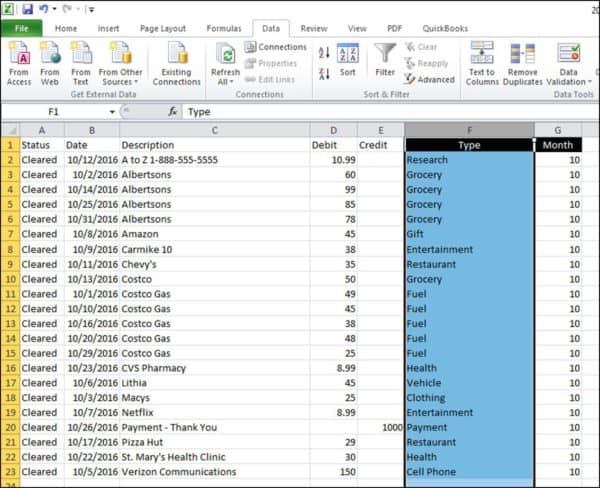Click the Netflix description cell
600x488 pixels.
click(x=214, y=412)
